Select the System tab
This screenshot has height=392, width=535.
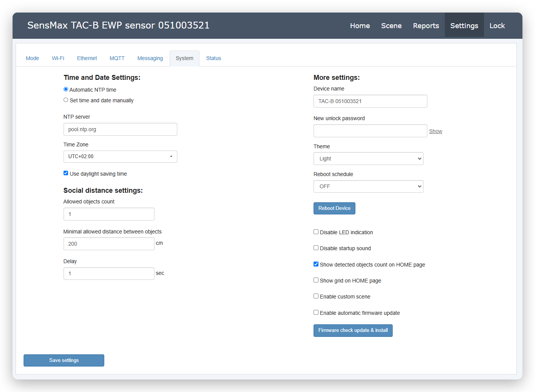[x=185, y=58]
